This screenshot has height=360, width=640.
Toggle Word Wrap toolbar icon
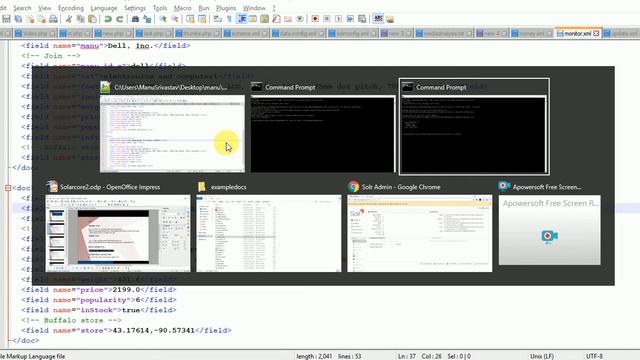click(x=218, y=19)
